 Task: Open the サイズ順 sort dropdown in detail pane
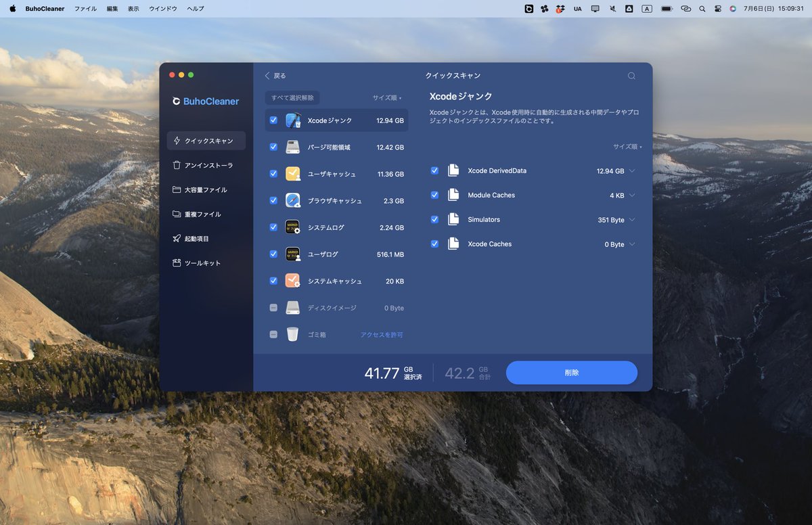627,147
